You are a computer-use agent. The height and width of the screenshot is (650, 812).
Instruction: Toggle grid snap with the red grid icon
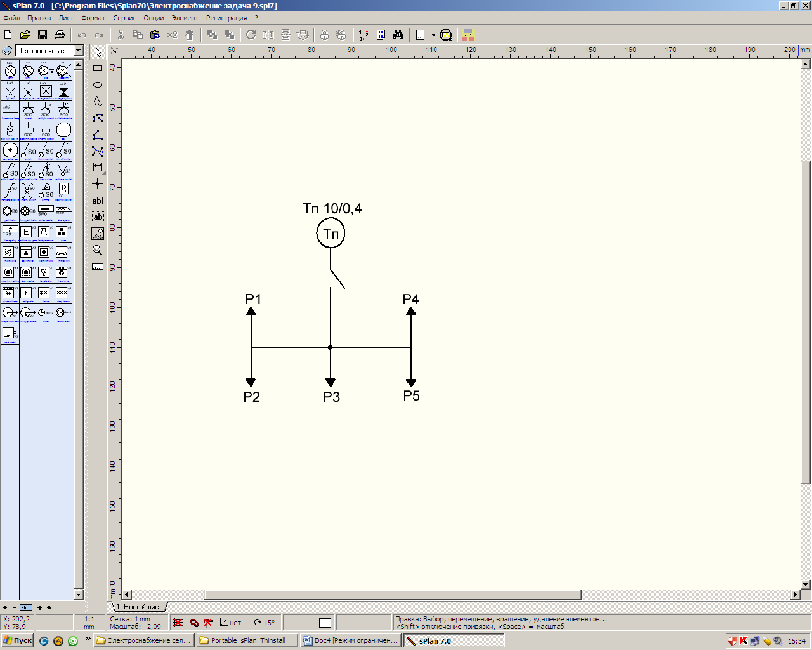tap(178, 623)
